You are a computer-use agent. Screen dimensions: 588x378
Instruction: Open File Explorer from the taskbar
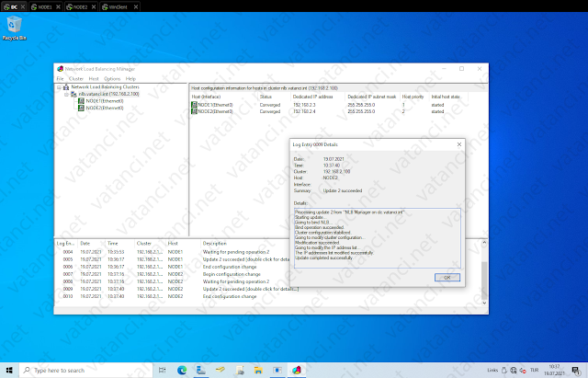pos(258,370)
